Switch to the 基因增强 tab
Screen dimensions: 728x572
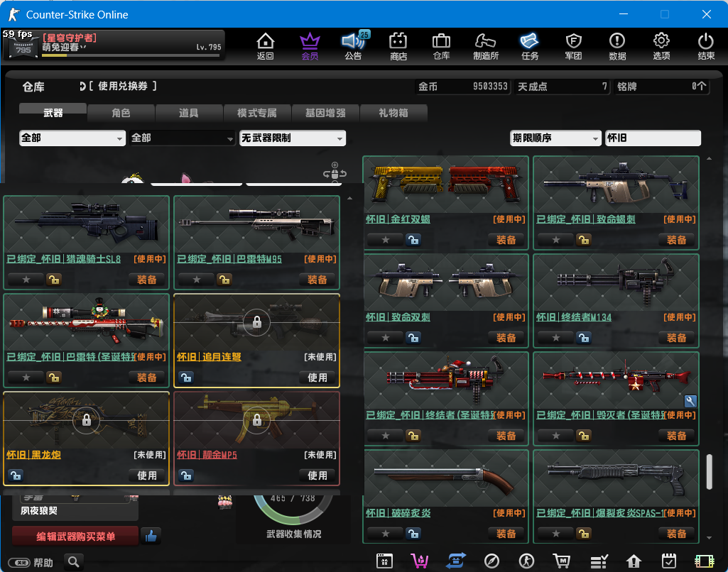point(325,113)
